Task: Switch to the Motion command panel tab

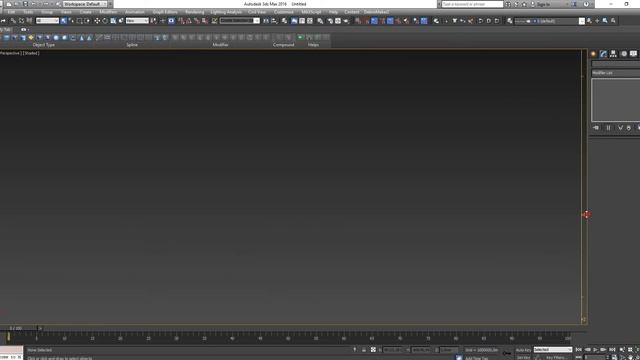Action: [x=624, y=54]
